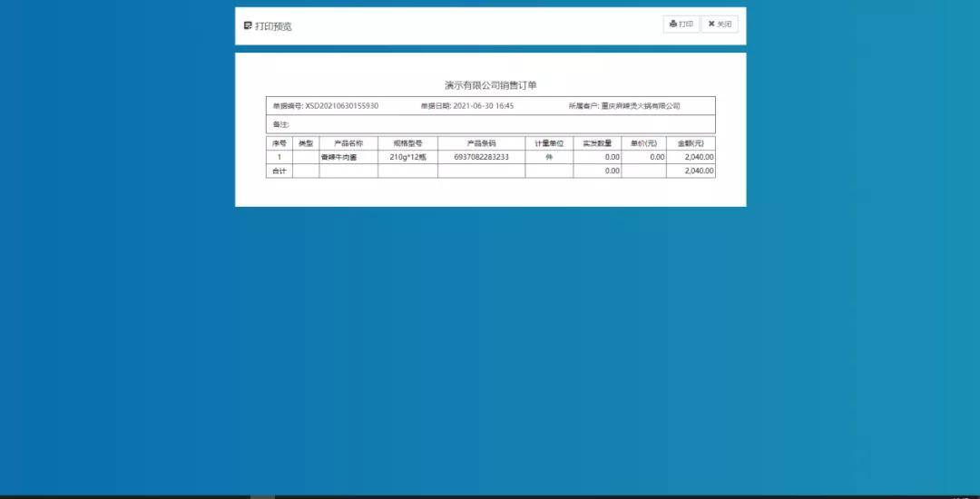Image resolution: width=980 pixels, height=499 pixels.
Task: Click the printer icon on the 打印 button
Action: [673, 24]
